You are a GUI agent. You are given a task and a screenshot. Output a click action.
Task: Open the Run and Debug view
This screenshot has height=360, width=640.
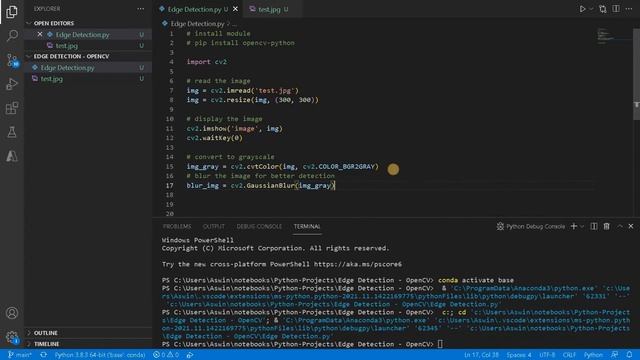click(x=12, y=84)
